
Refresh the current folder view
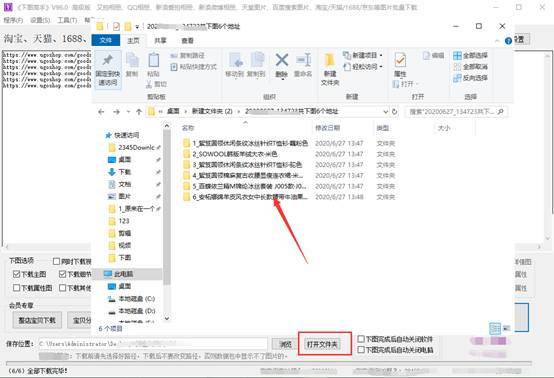395,112
